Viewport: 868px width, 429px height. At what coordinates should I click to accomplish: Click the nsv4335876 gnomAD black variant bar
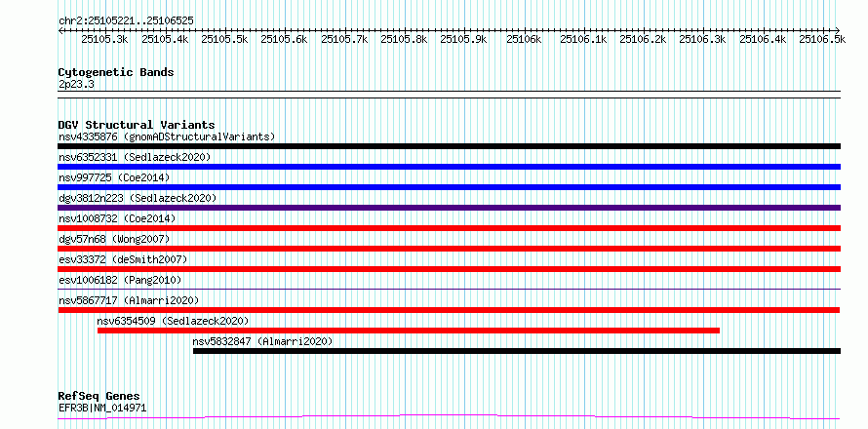(x=449, y=146)
